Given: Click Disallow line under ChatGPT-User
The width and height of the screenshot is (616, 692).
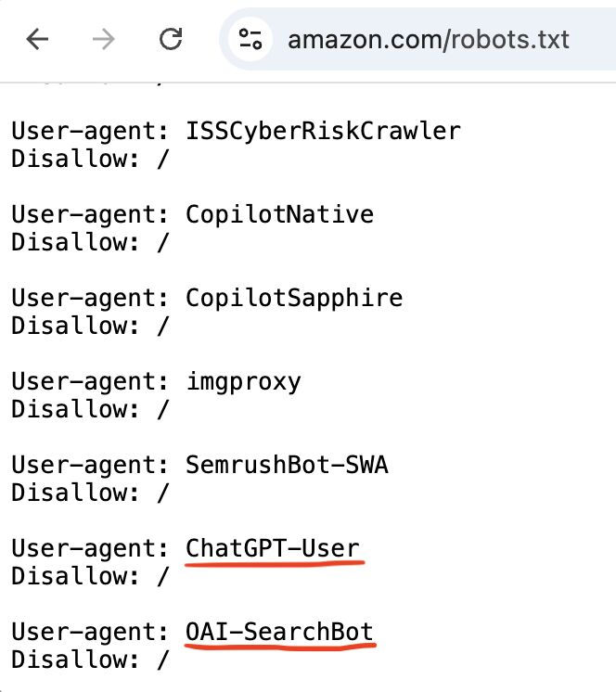Looking at the screenshot, I should 89,576.
